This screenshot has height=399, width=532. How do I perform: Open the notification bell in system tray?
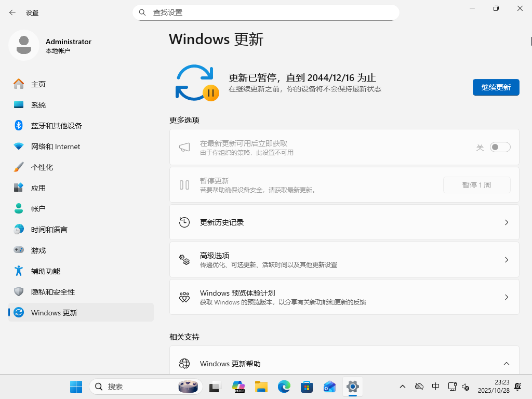[x=517, y=387]
